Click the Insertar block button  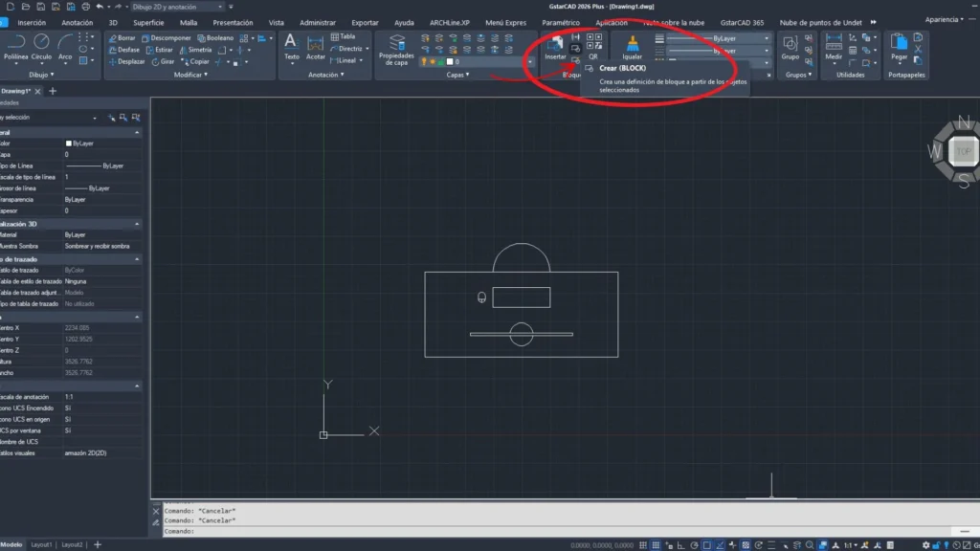pos(555,48)
